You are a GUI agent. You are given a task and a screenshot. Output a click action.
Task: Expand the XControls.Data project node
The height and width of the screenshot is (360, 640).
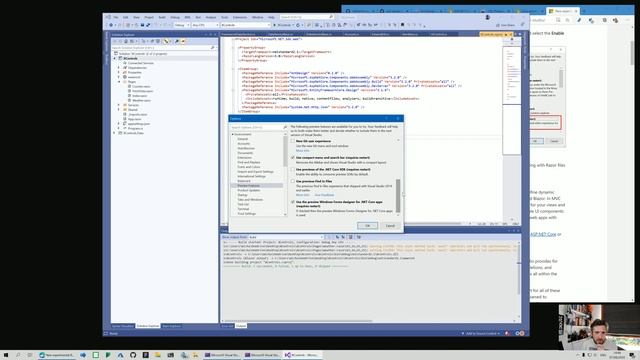click(x=115, y=133)
